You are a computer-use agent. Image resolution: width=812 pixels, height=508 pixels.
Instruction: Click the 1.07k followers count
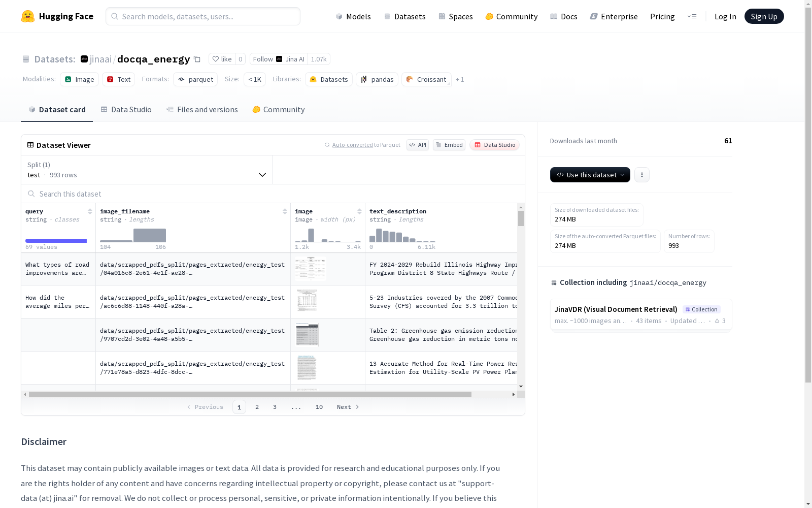pyautogui.click(x=319, y=59)
